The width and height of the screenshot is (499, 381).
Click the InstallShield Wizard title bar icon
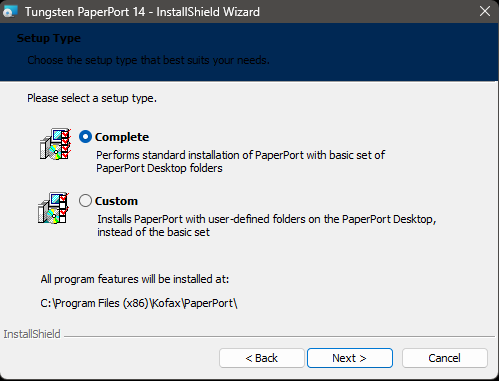click(10, 12)
